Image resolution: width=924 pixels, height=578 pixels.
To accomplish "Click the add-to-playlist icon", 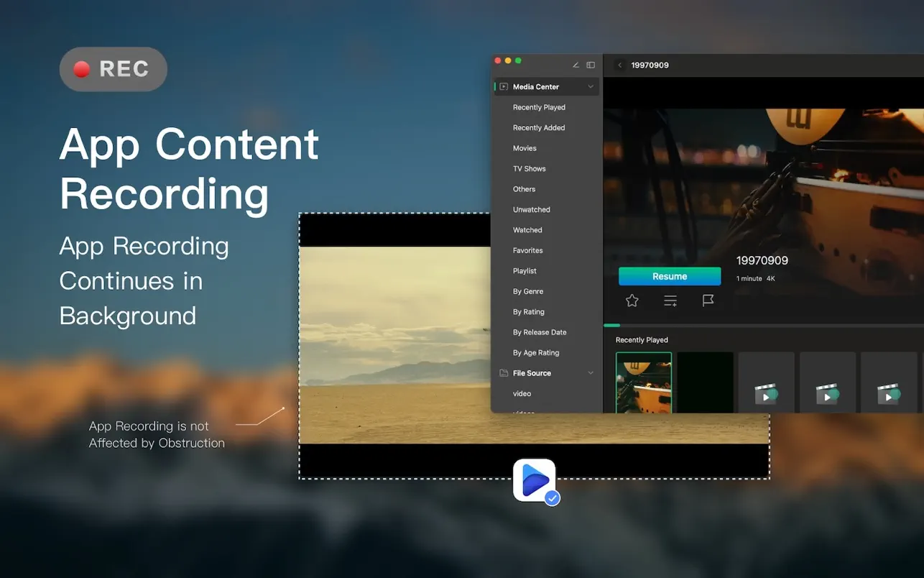I will click(x=670, y=301).
